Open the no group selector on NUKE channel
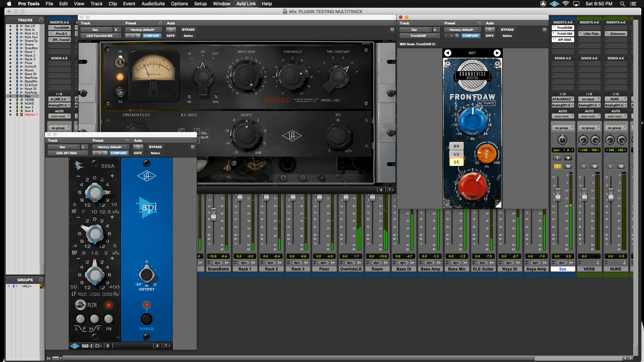Screen dimensions: 644x362 pyautogui.click(x=616, y=128)
